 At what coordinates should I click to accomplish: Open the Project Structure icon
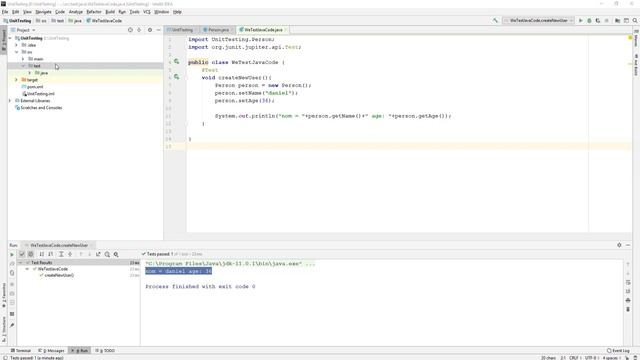click(618, 20)
